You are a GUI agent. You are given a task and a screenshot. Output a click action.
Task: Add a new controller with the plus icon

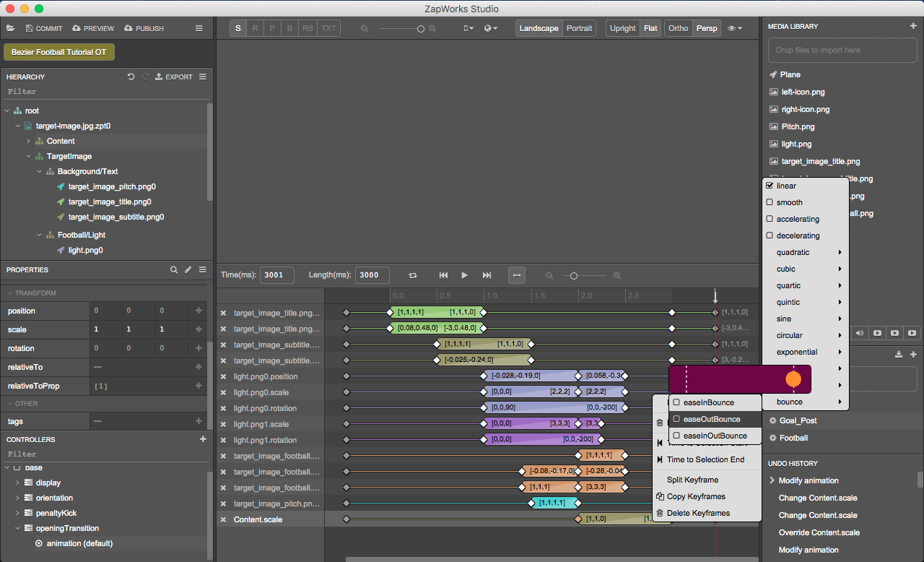(x=203, y=438)
